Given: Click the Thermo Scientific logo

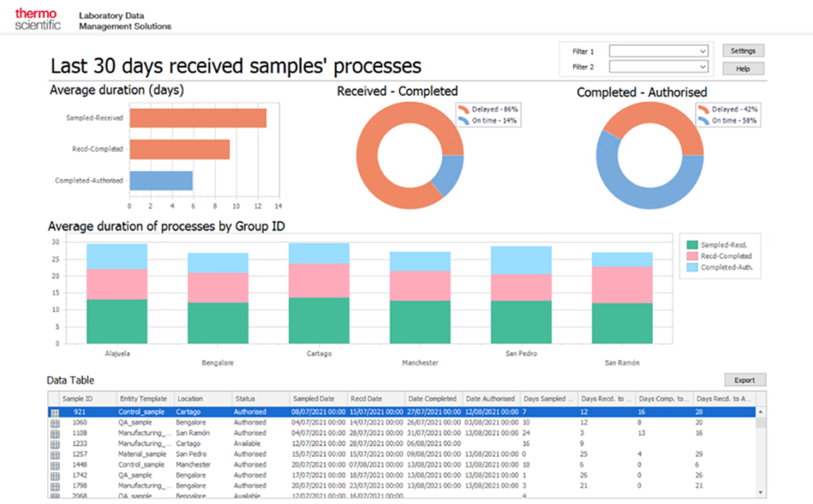Looking at the screenshot, I should click(35, 17).
